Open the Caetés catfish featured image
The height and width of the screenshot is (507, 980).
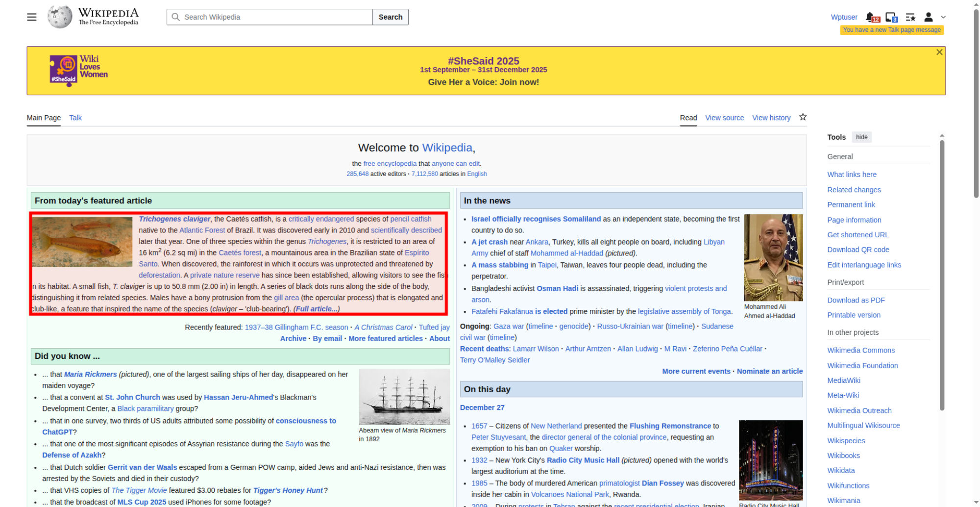point(82,242)
